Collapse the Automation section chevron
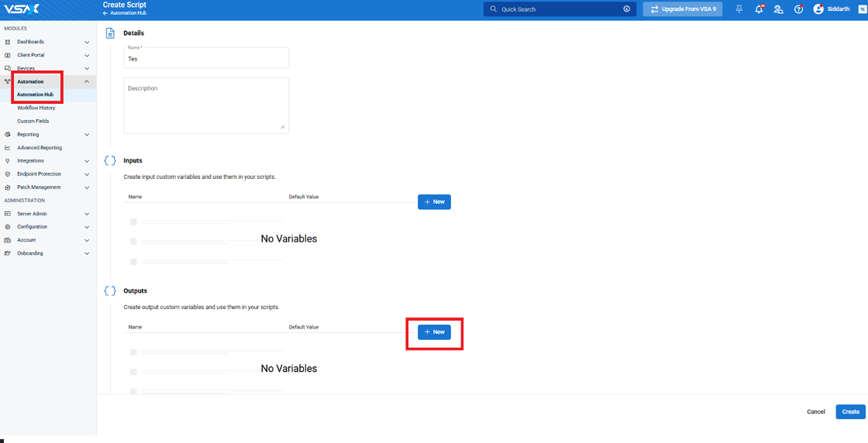The width and height of the screenshot is (868, 443). coord(87,81)
